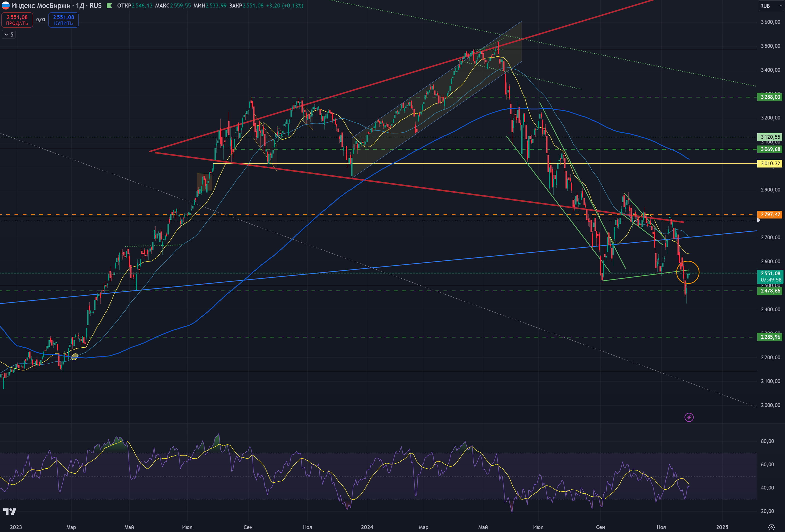
Task: Click the change value +3,20 (+0,13%)
Action: coord(285,6)
